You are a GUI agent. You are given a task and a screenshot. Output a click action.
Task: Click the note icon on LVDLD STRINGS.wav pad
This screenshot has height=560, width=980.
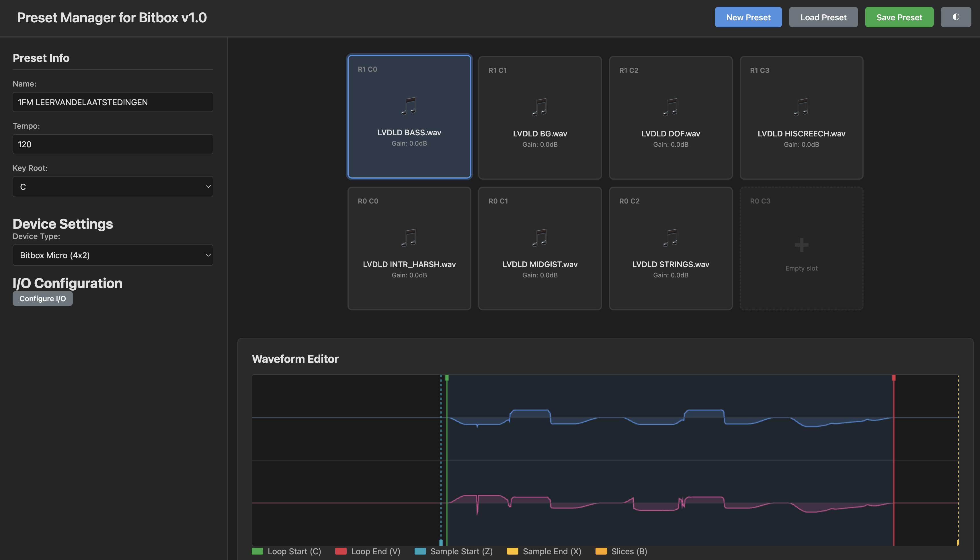pyautogui.click(x=671, y=238)
